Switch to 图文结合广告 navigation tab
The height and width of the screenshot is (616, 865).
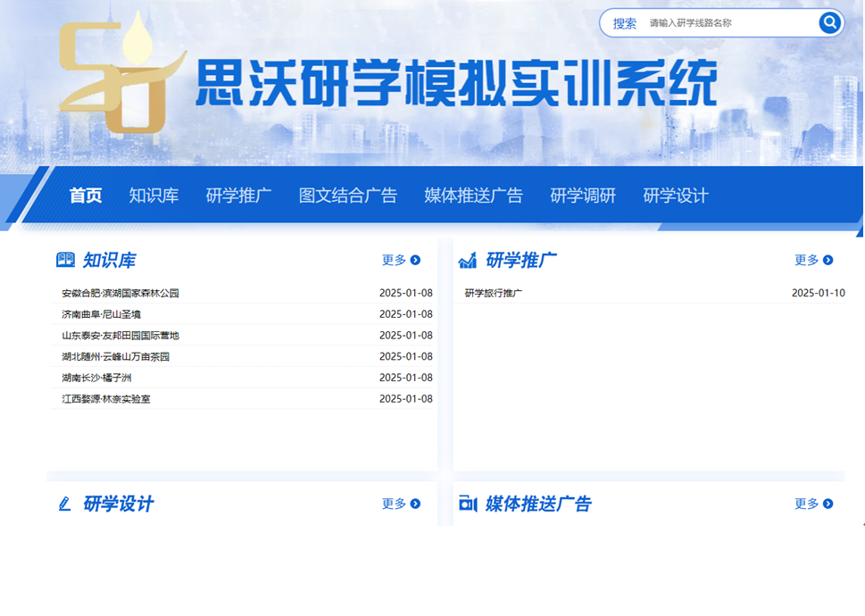(347, 196)
